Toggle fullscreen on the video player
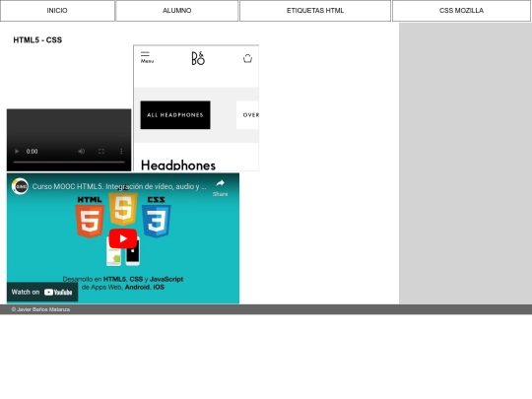This screenshot has width=532, height=399. tap(101, 152)
